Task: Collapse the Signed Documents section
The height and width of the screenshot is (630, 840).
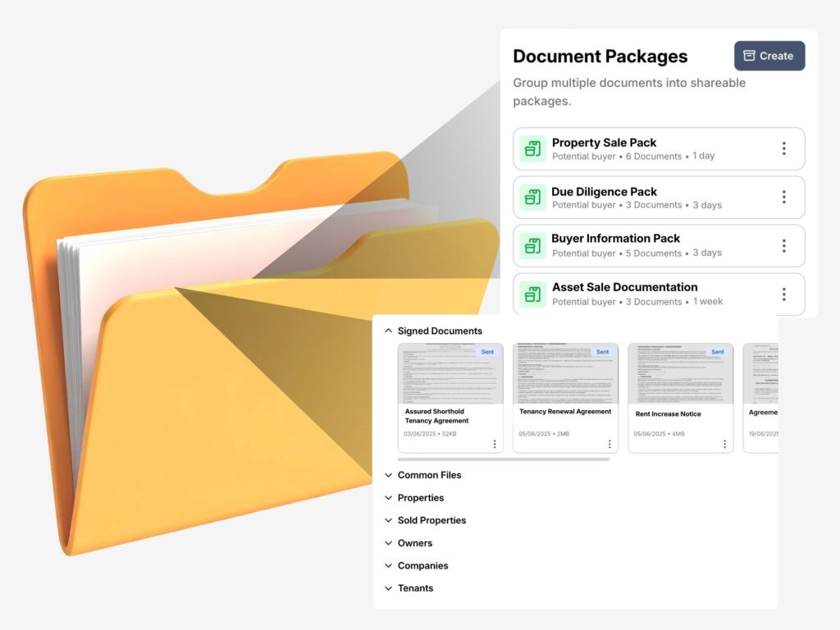Action: (x=389, y=331)
